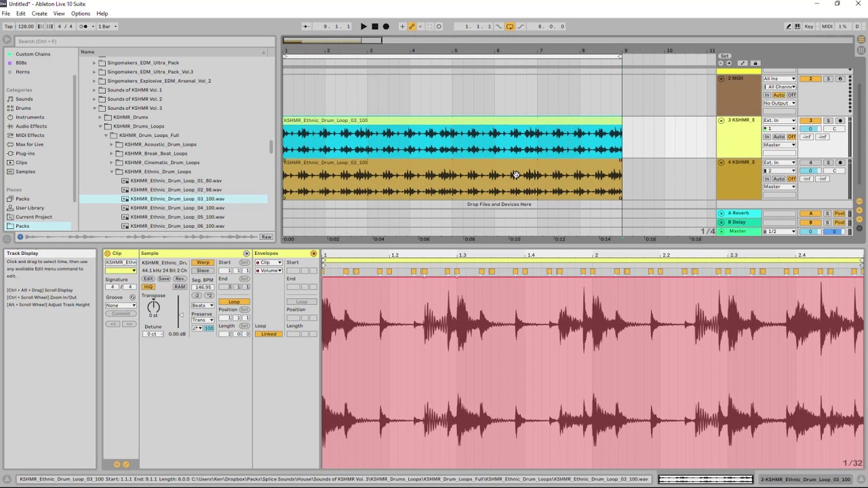Arm track 3 KSHMR_E for recording
The height and width of the screenshot is (488, 868).
pos(840,121)
